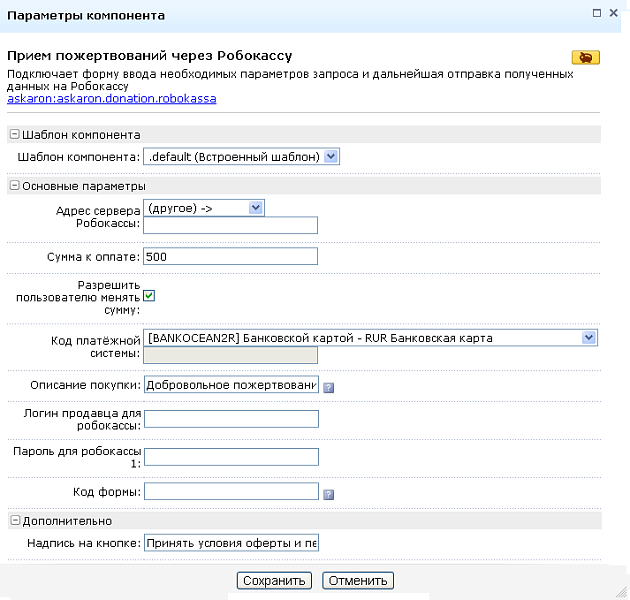
Task: Click the Надпись на кнопке text field
Action: click(x=231, y=544)
